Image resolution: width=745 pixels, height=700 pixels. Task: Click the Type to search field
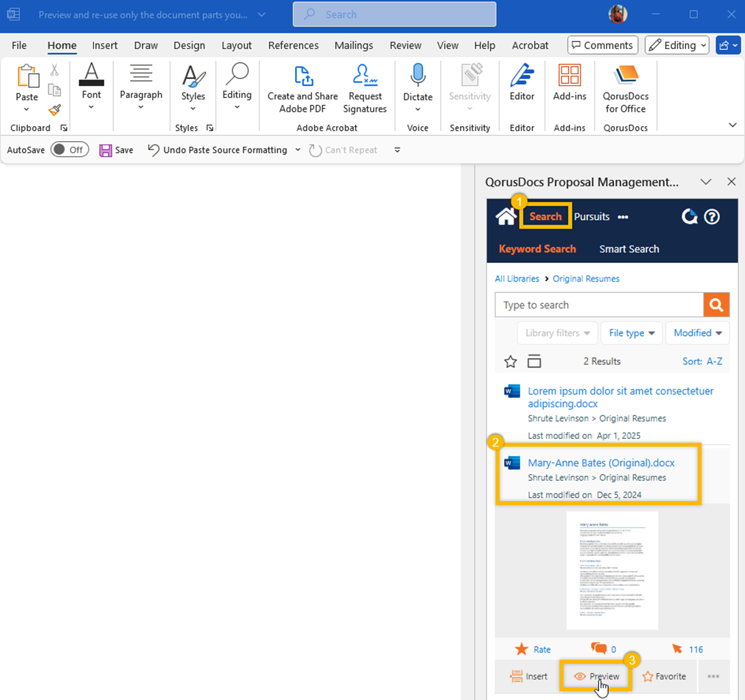coord(598,305)
